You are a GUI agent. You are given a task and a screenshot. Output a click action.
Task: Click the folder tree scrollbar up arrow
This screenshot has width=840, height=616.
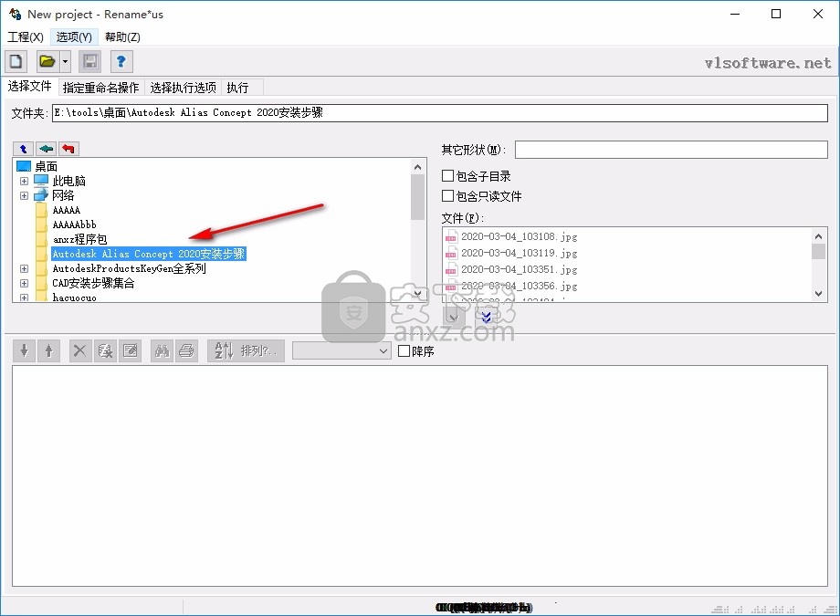418,167
